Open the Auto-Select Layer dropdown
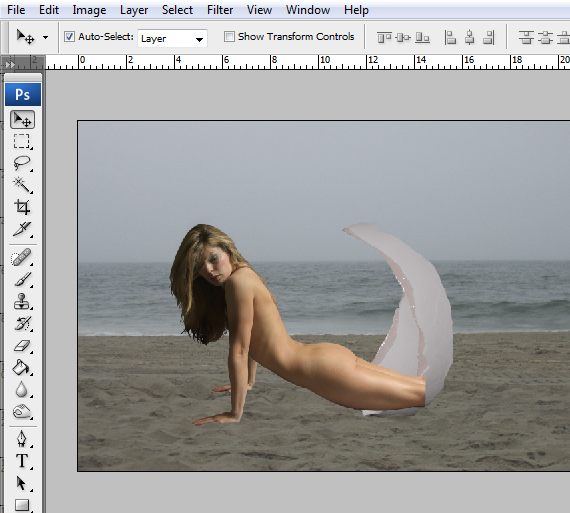The height and width of the screenshot is (513, 570). [172, 38]
